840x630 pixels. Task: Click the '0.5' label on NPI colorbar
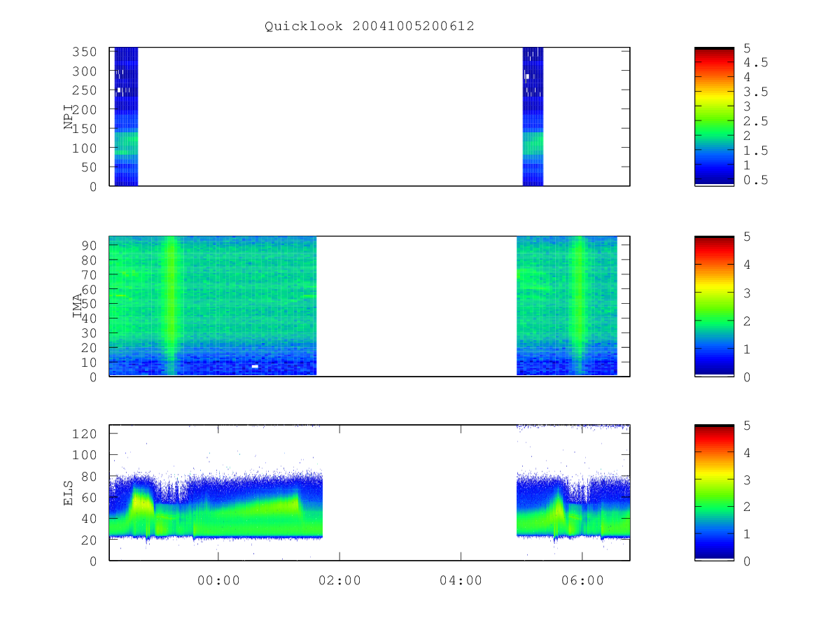tap(755, 180)
